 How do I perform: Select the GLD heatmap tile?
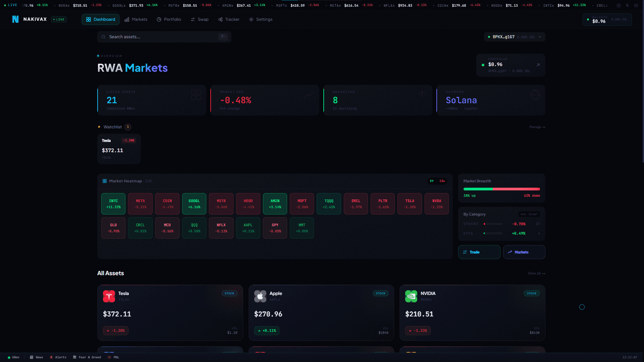point(113,228)
